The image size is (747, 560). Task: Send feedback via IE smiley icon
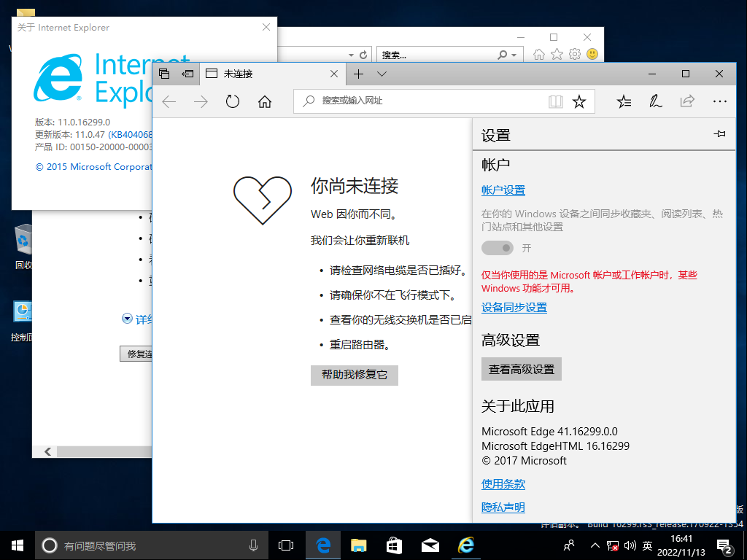pos(592,54)
